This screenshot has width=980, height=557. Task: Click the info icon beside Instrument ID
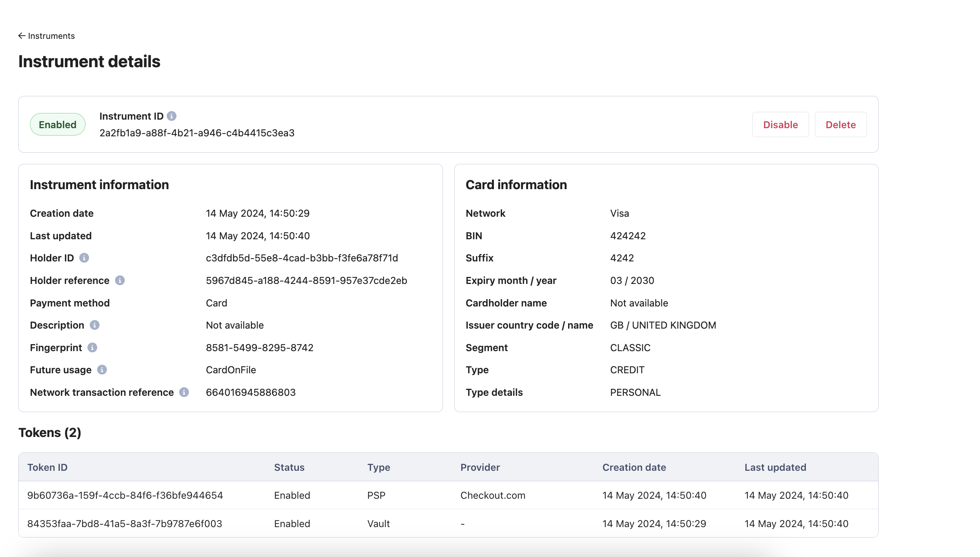point(171,116)
